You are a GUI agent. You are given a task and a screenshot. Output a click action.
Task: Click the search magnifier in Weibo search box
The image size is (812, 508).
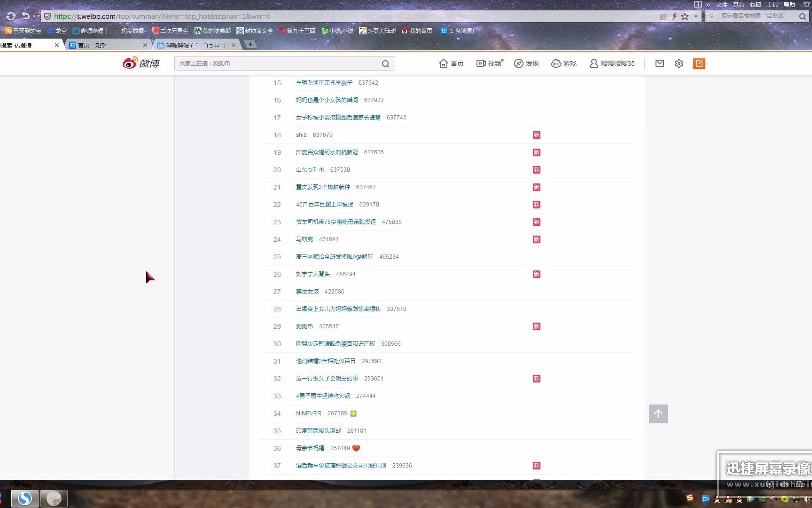385,63
